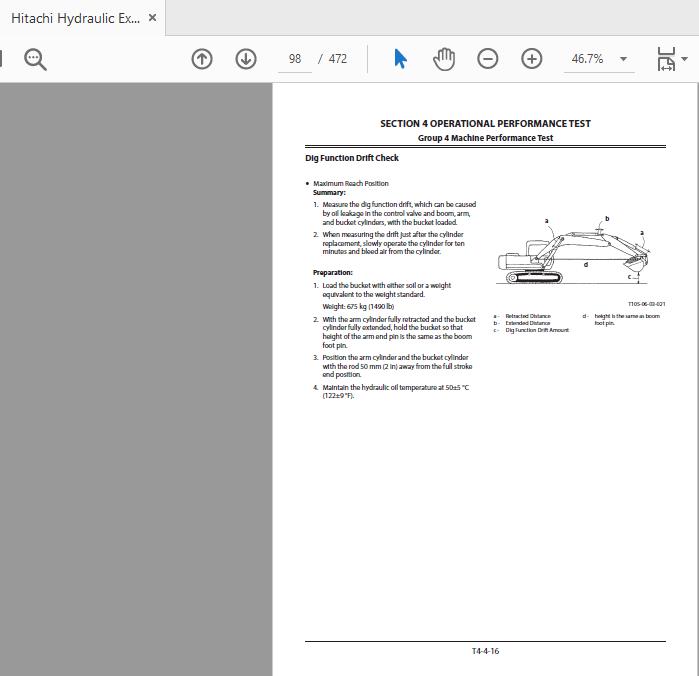Close the Hitachi Hydraulic Ex... tab
Image resolution: width=699 pixels, height=676 pixels.
click(152, 18)
